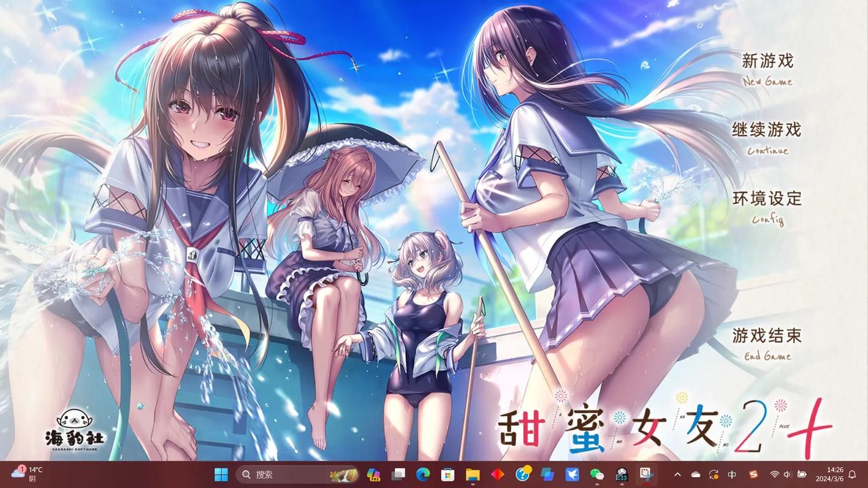This screenshot has height=488, width=868.
Task: Open the screenshot tool pinned on taskbar
Action: coord(645,474)
